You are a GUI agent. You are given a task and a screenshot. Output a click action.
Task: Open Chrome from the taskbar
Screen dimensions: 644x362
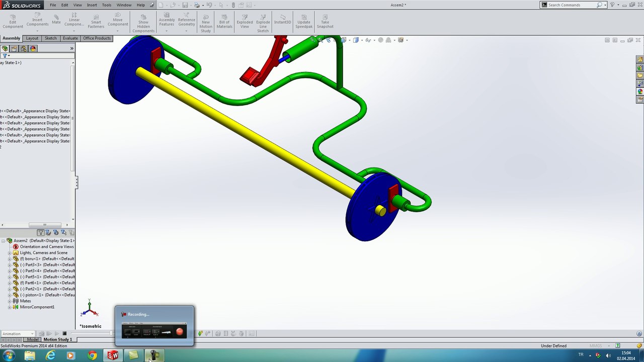[92, 355]
